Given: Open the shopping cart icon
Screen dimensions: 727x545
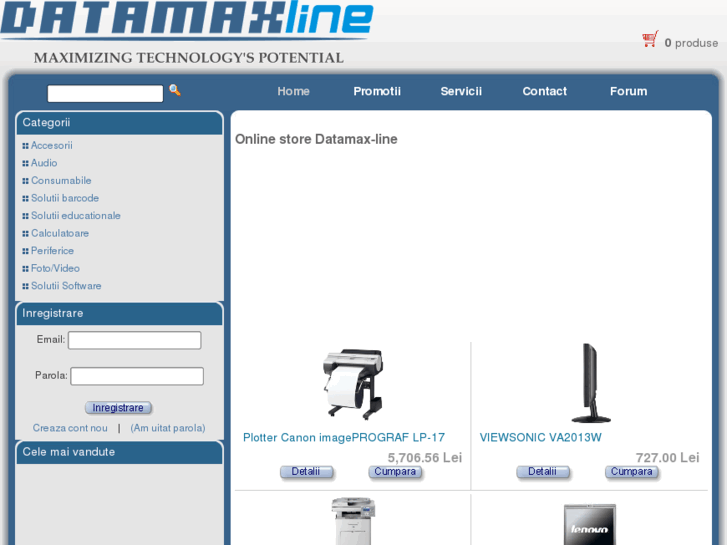Looking at the screenshot, I should point(650,39).
